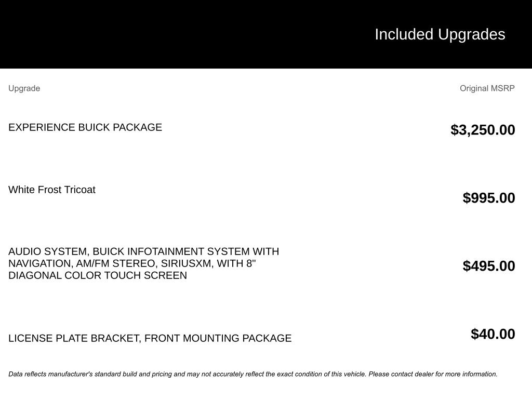Click the $3,250.00 price

483,130
